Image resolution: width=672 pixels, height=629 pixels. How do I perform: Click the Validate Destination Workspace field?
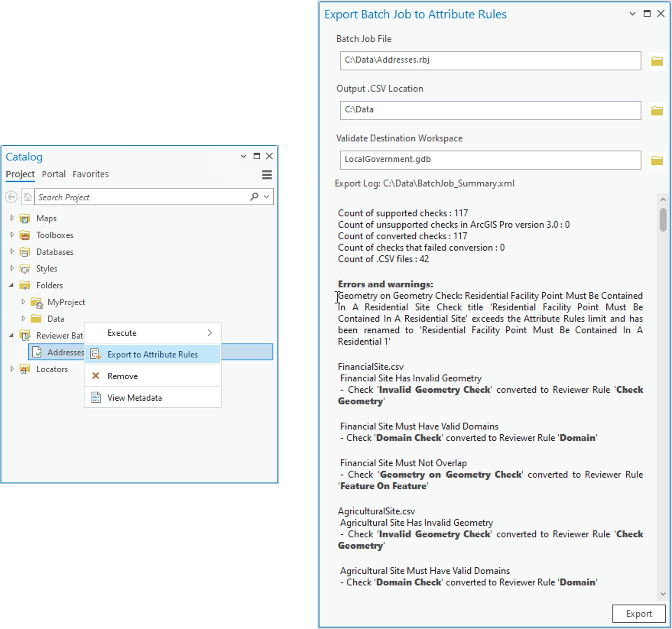[490, 160]
